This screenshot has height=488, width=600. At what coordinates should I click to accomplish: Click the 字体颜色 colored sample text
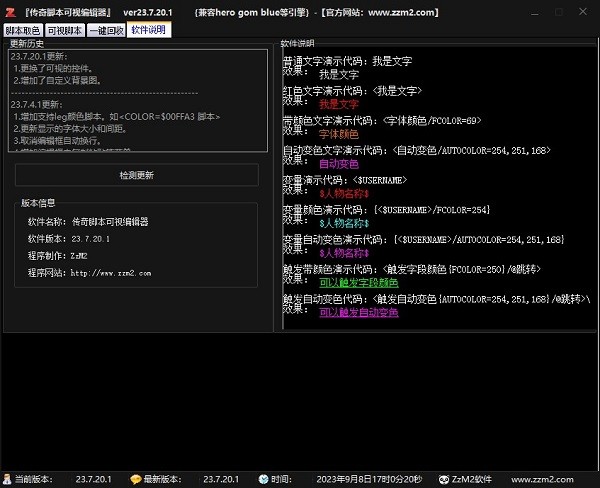(x=338, y=133)
